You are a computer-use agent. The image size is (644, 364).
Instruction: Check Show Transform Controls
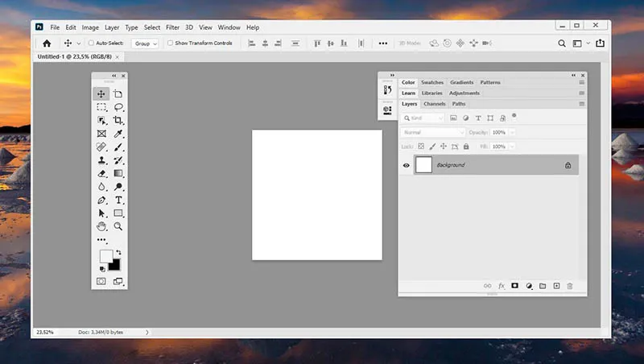coord(170,43)
